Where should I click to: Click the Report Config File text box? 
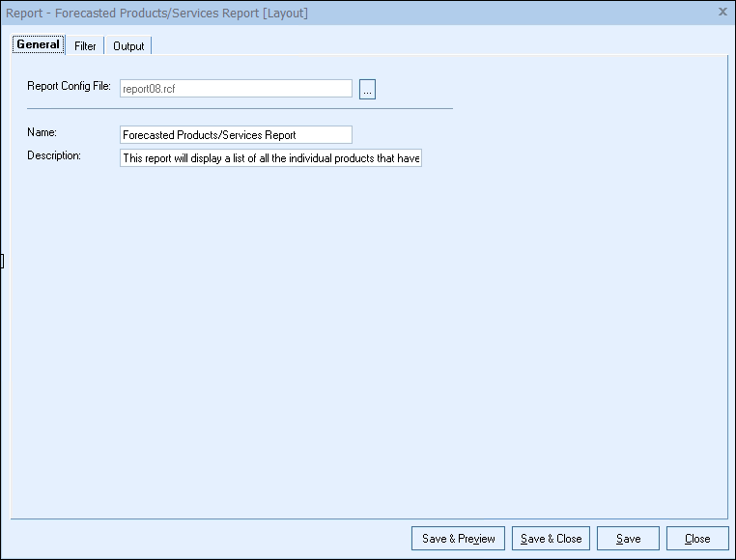(x=236, y=89)
